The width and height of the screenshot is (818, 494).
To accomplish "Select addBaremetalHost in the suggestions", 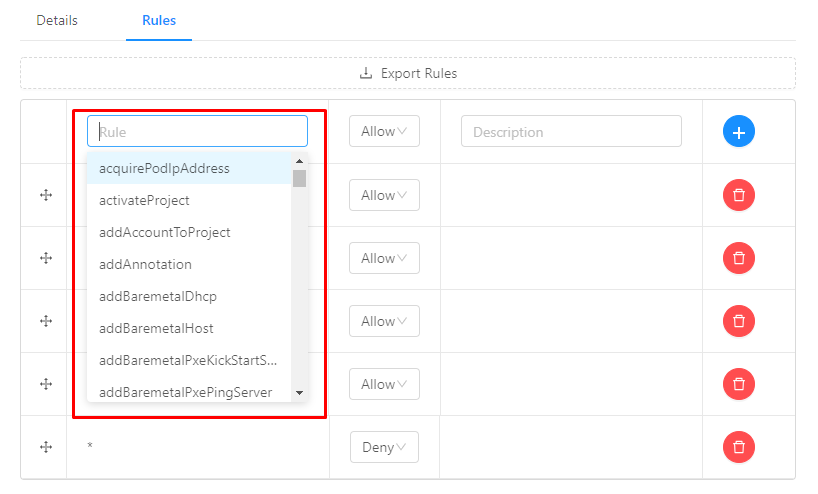I will tap(189, 329).
